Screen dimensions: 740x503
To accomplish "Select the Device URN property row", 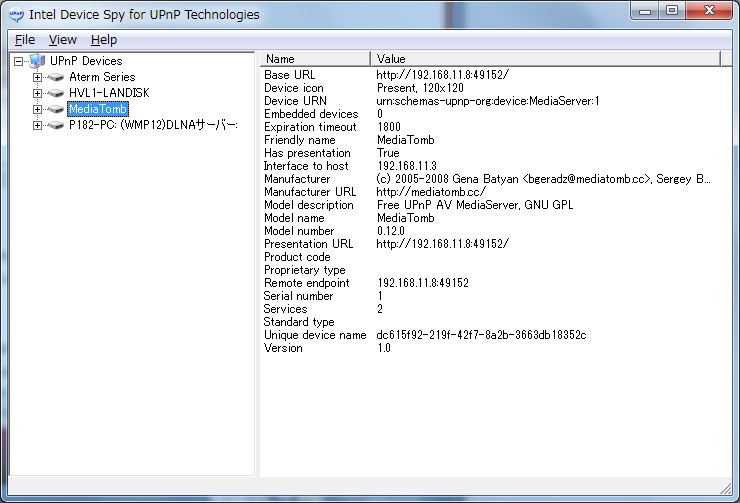I will (491, 101).
